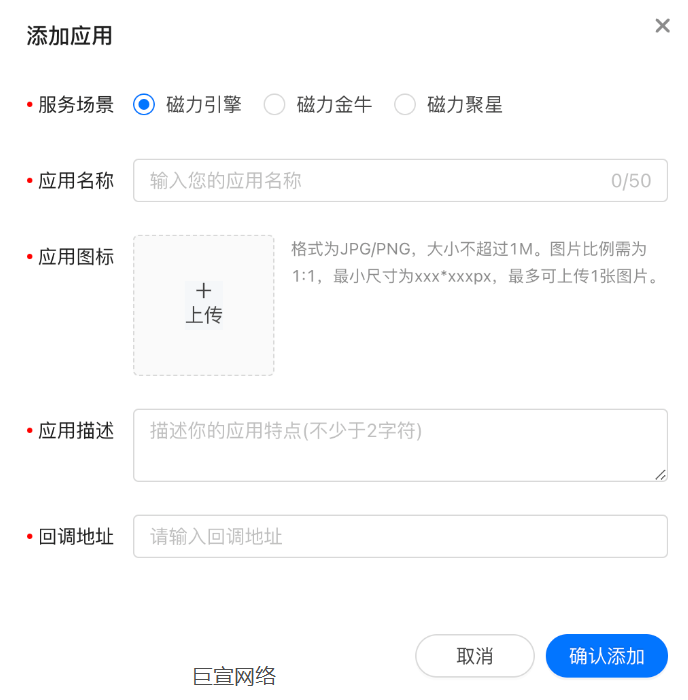Grab the description textarea resize handle

pyautogui.click(x=661, y=475)
